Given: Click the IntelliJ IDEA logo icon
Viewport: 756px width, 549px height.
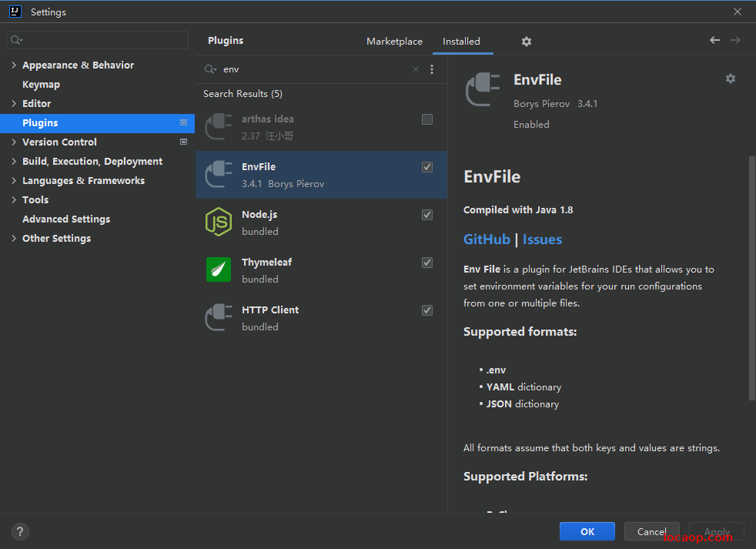Looking at the screenshot, I should 15,12.
